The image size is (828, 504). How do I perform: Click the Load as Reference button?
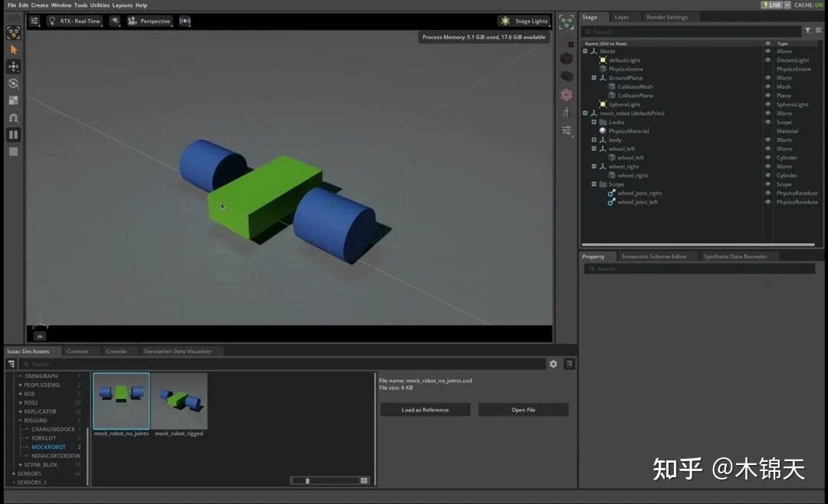click(425, 409)
